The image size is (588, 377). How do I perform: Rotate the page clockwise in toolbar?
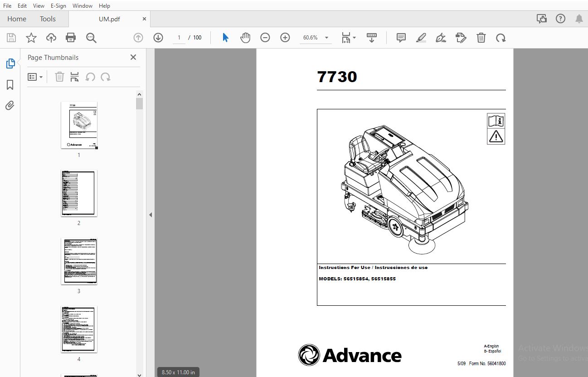click(501, 38)
